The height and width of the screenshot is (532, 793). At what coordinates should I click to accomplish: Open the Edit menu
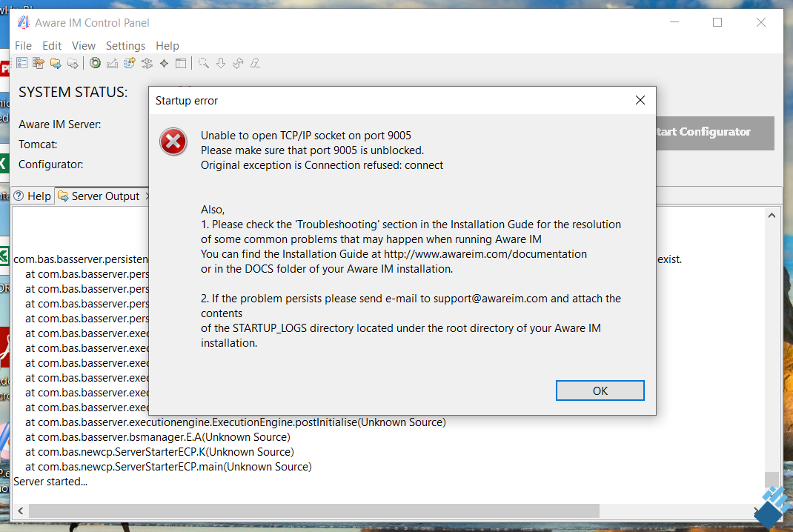click(x=52, y=45)
